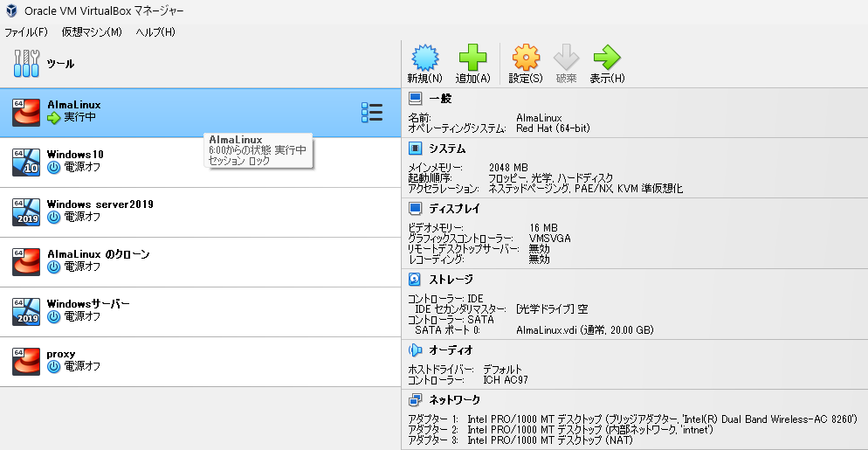Image resolution: width=868 pixels, height=450 pixels.
Task: Click the 一般 section monitor icon
Action: click(415, 99)
